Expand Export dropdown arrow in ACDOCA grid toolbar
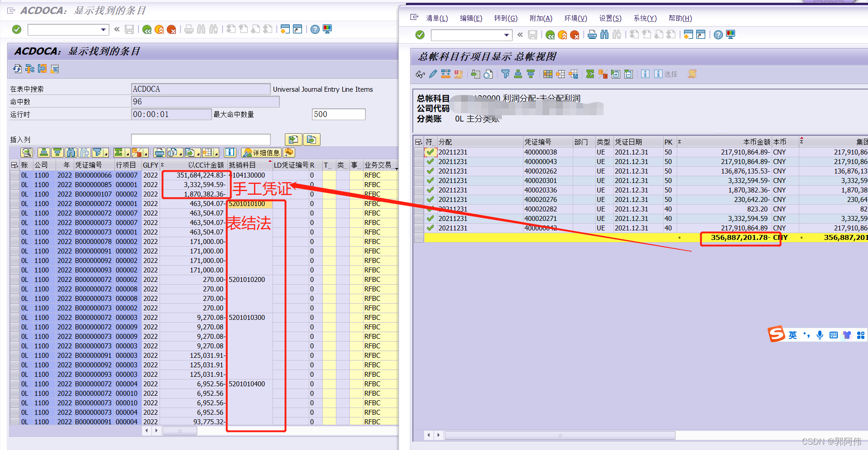The height and width of the screenshot is (450, 868). point(198,153)
